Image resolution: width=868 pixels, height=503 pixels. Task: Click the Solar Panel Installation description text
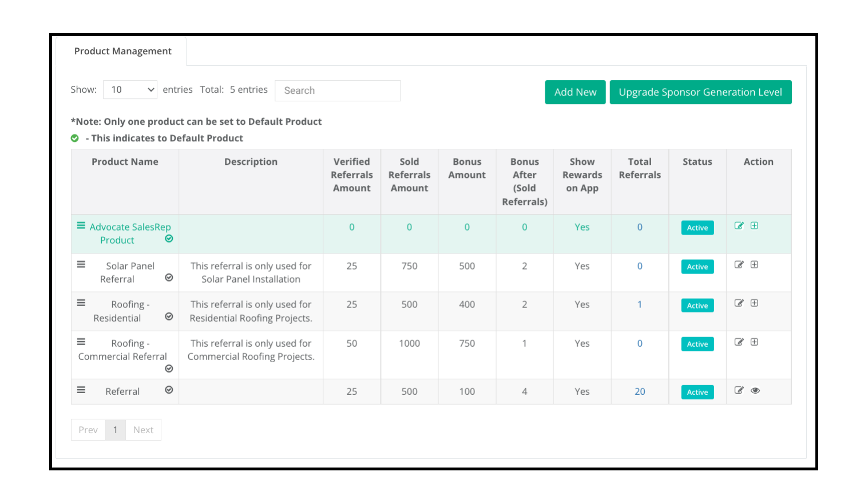[251, 272]
